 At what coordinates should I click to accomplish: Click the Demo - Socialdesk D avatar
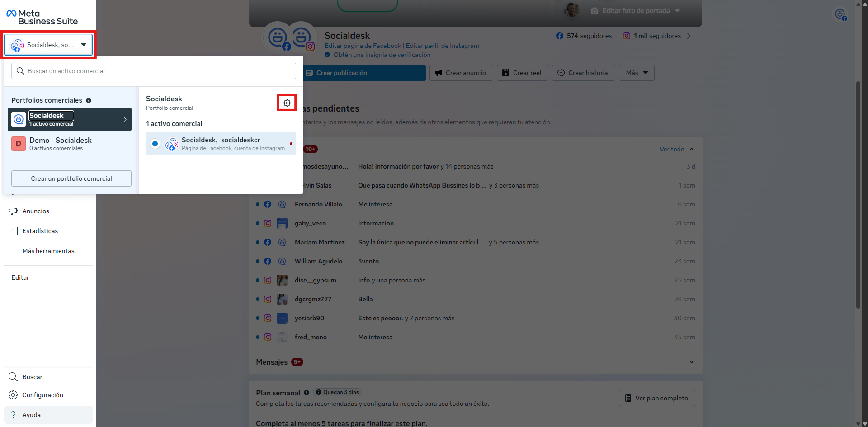(x=19, y=144)
